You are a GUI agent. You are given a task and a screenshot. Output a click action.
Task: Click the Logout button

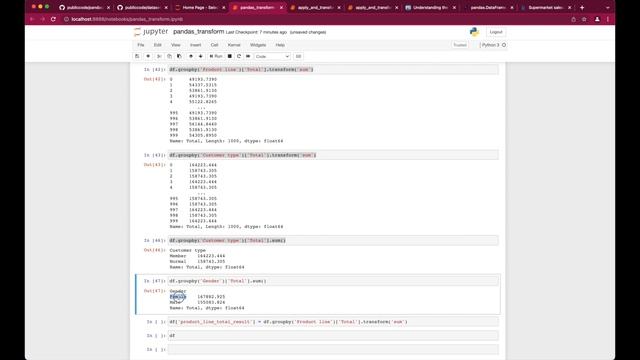point(496,32)
